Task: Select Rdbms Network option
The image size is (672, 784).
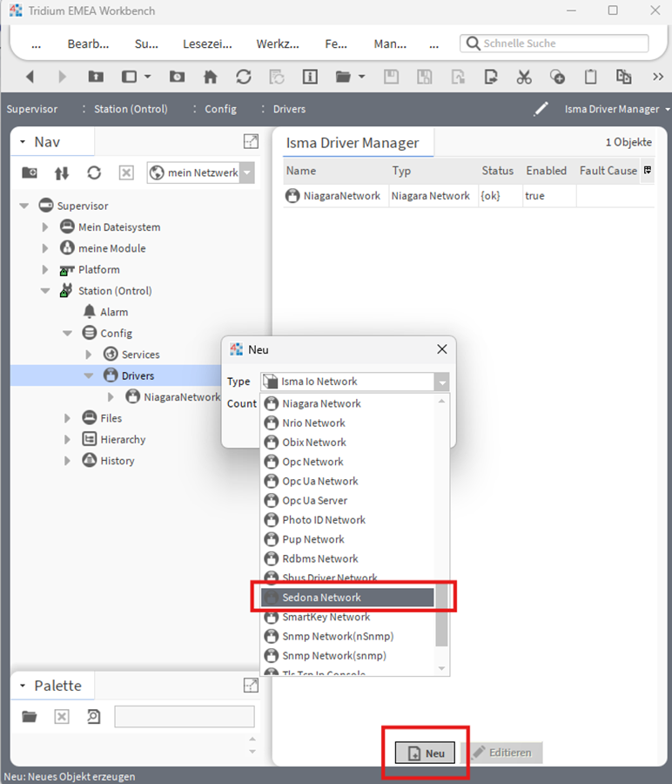Action: click(347, 558)
